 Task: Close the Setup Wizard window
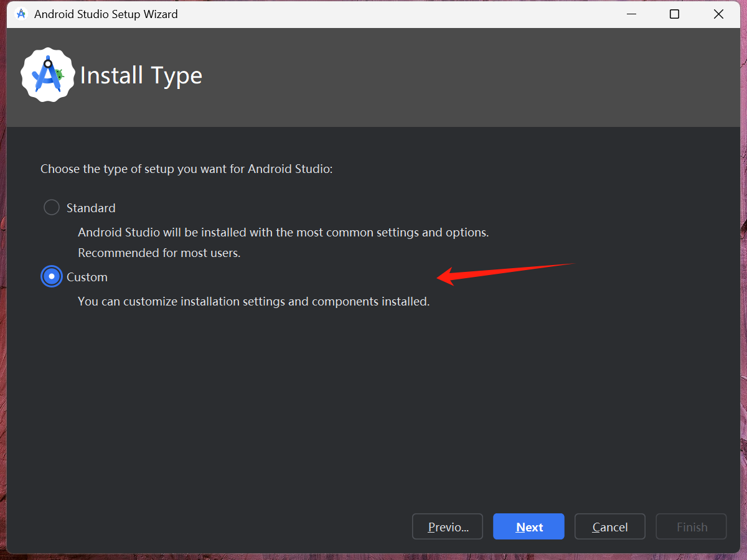coord(718,14)
